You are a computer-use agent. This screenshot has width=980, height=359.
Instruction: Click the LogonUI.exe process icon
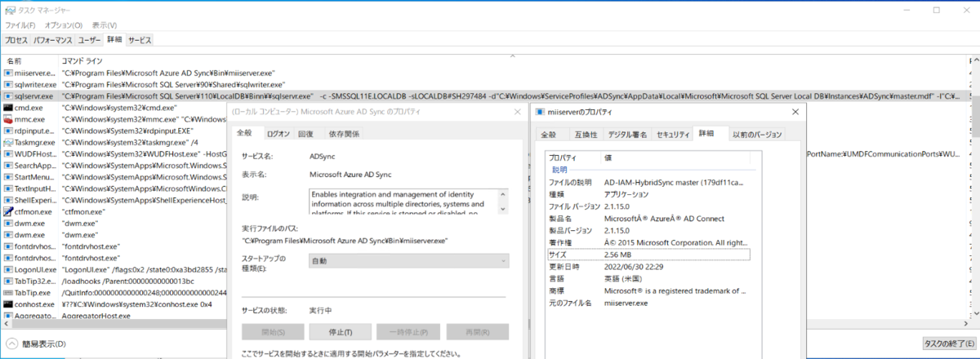click(8, 268)
